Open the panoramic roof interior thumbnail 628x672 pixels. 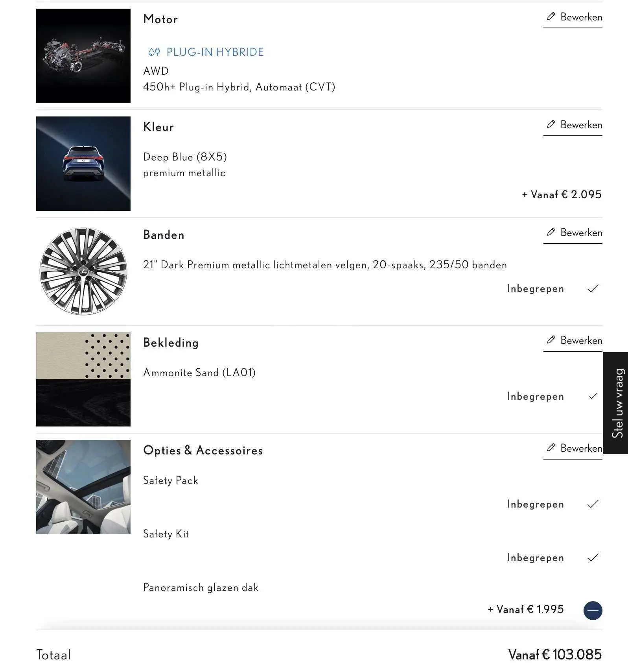(83, 487)
